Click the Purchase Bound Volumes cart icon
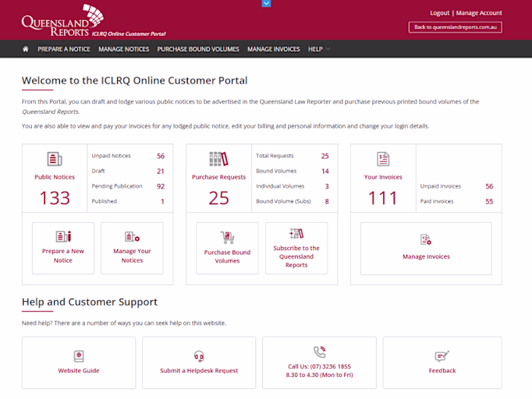The width and height of the screenshot is (532, 399). coord(227,237)
